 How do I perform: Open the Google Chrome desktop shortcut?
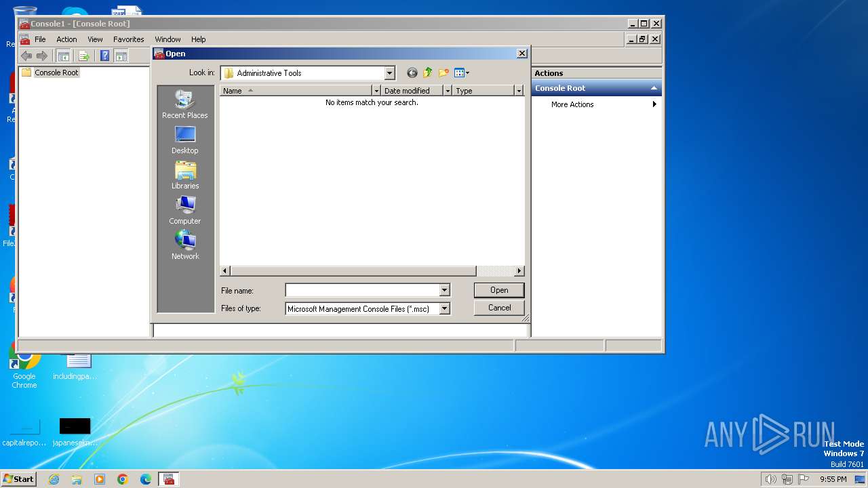pyautogui.click(x=24, y=366)
